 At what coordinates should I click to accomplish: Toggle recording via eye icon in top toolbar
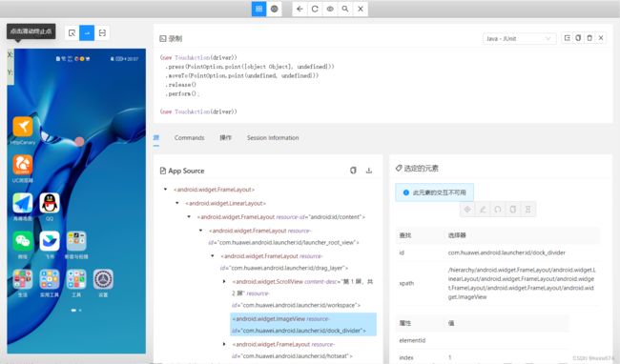[330, 9]
